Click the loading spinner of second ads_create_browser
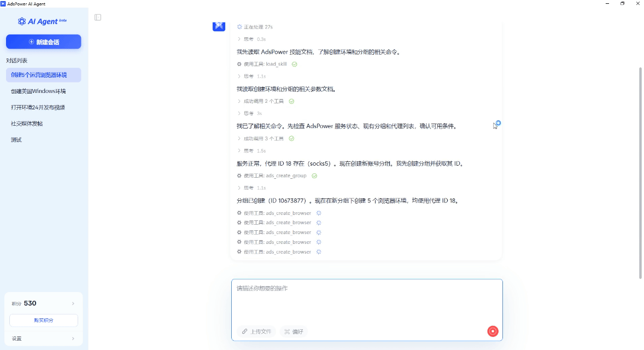 pos(319,223)
